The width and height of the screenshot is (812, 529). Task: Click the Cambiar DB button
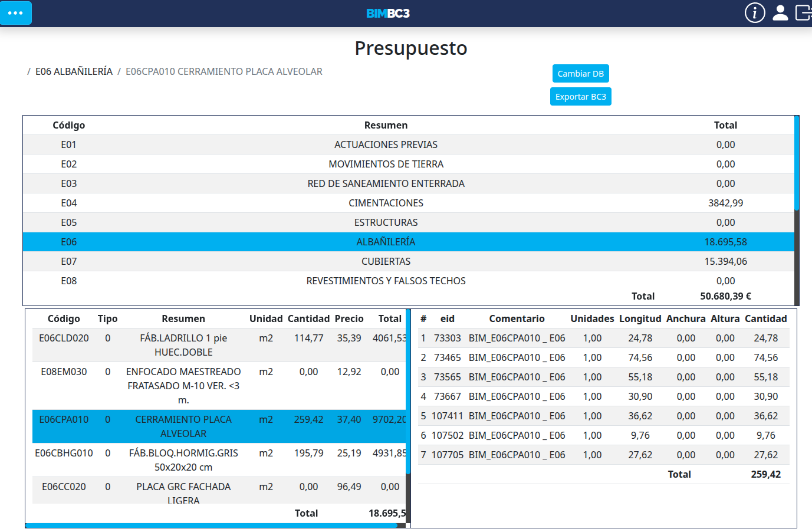tap(580, 74)
